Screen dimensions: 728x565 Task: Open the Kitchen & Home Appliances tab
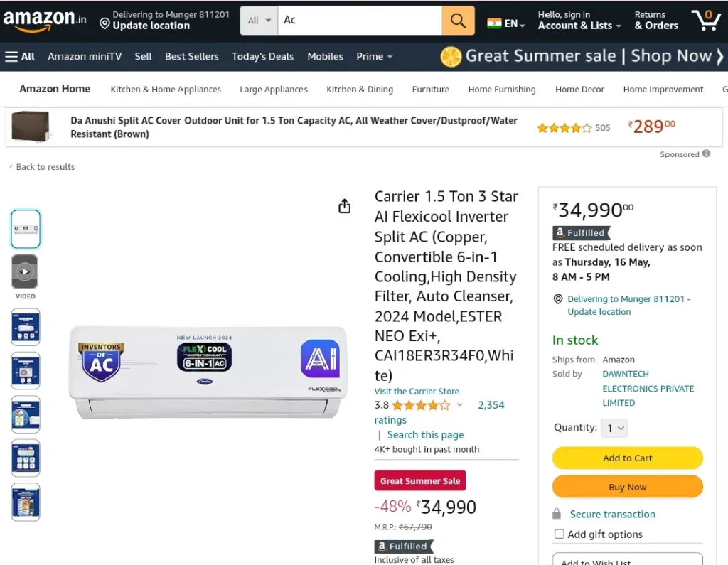(x=166, y=89)
